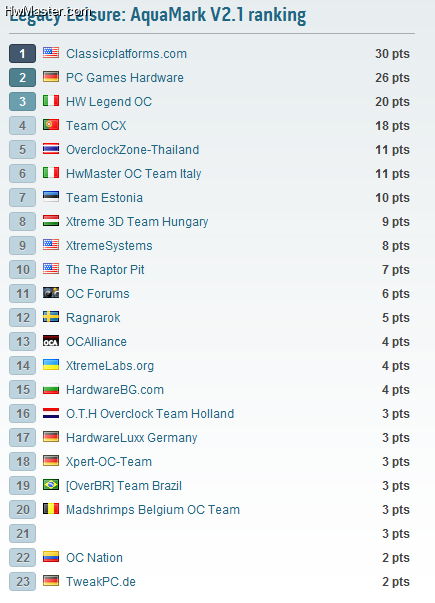Open O.T.H Overclock Team Holland link
435x603 pixels.
150,414
